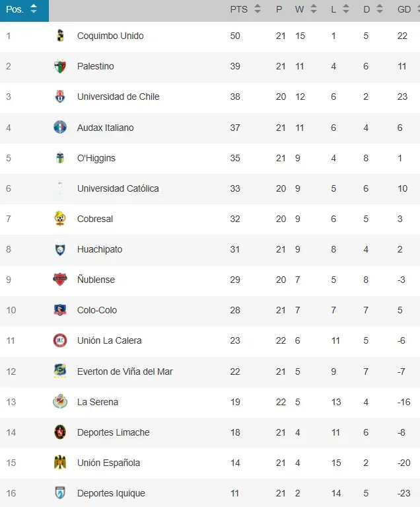
Task: Sort table by L column arrows
Action: pyautogui.click(x=346, y=9)
